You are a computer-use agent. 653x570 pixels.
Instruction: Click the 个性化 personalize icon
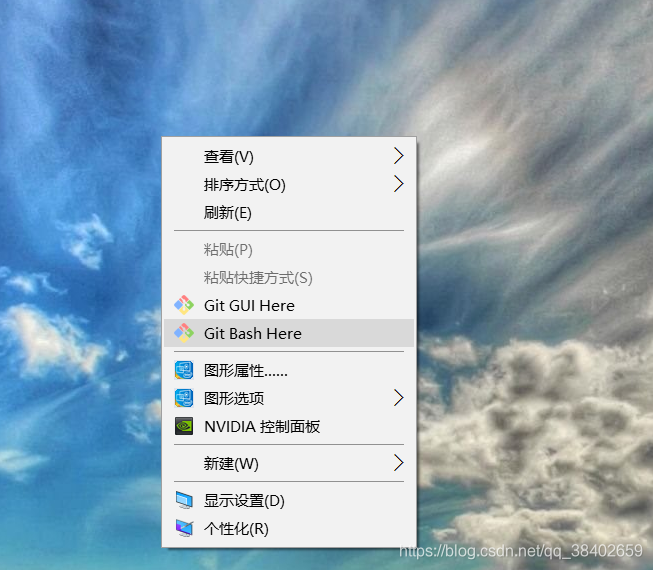coord(184,528)
